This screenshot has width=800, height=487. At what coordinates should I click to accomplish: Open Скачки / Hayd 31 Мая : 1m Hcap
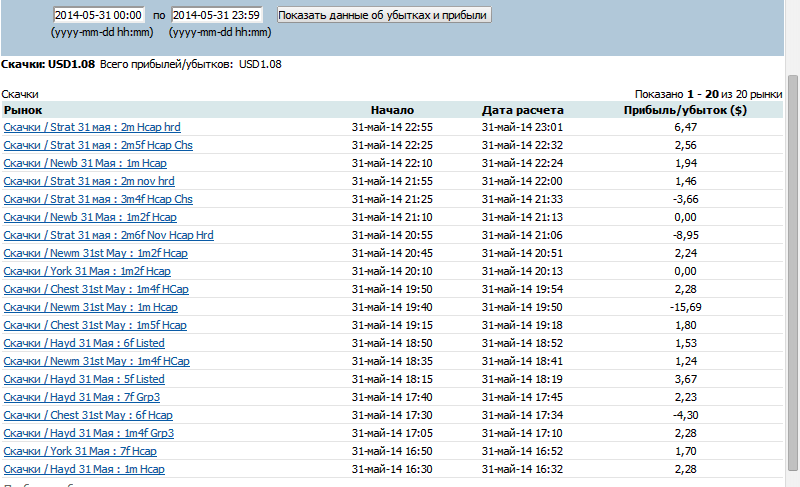[x=84, y=469]
